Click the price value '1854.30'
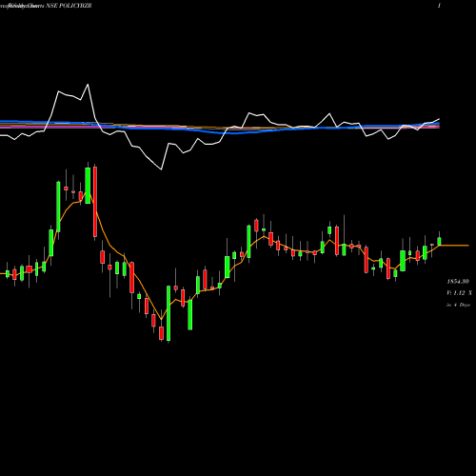Screen dimensions: 476x476 point(458,282)
